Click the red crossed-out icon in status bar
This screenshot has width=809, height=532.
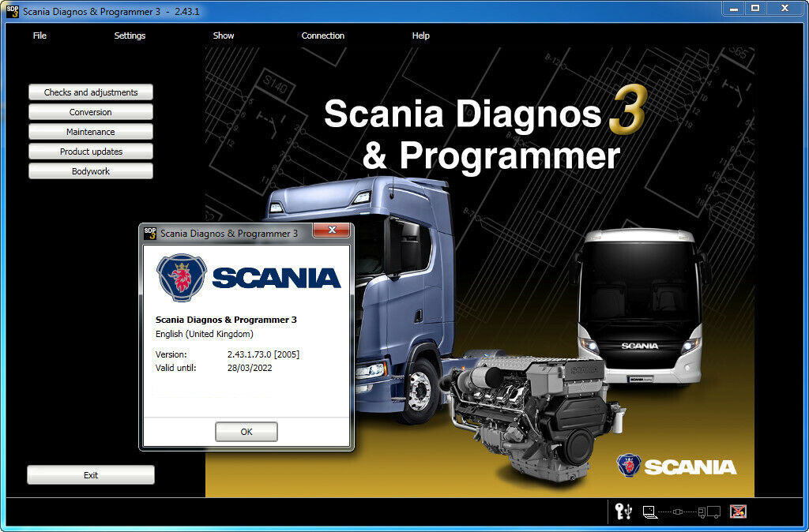tap(738, 511)
